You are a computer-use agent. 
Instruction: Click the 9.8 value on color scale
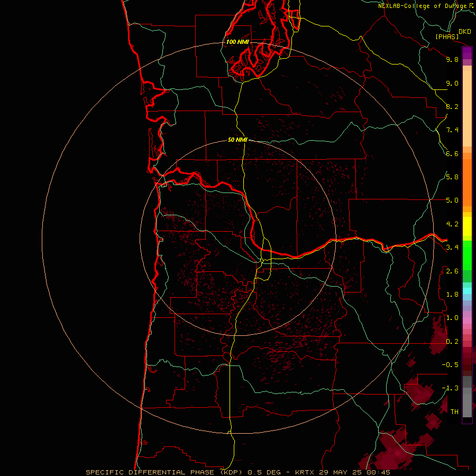tap(452, 59)
